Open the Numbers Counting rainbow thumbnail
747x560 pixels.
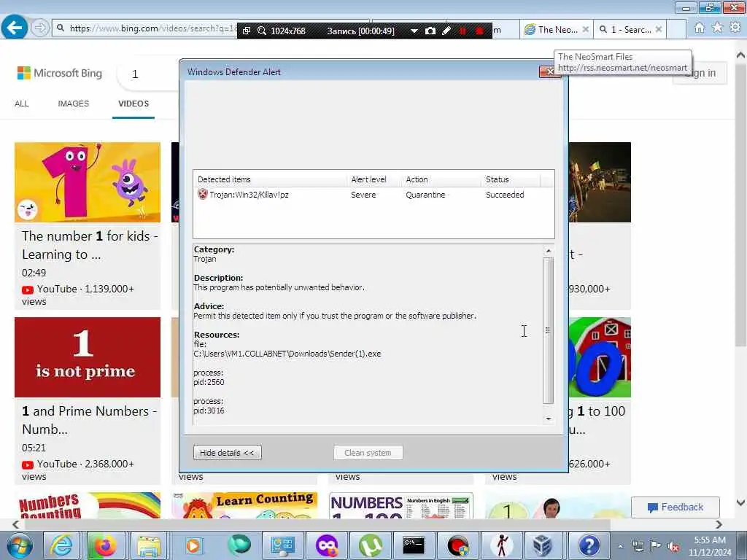pyautogui.click(x=88, y=505)
